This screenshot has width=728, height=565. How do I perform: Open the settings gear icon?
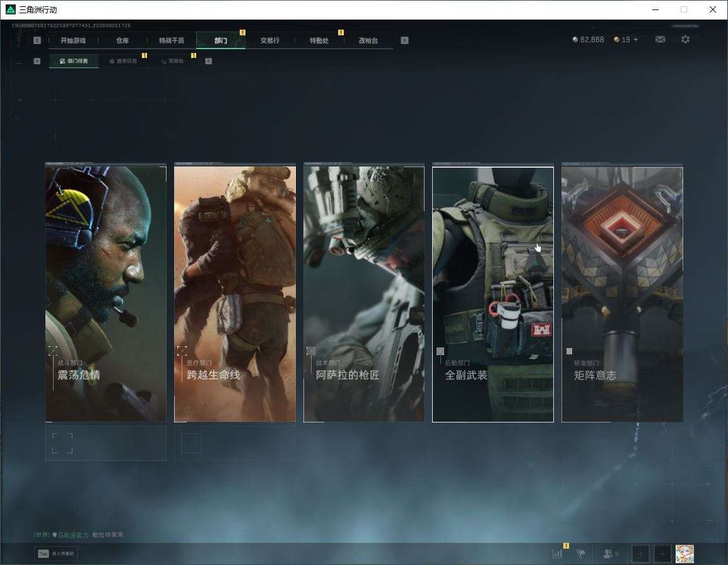685,40
